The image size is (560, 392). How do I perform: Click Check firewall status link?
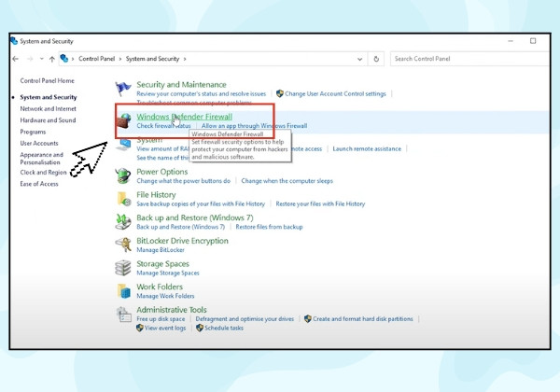pyautogui.click(x=163, y=126)
